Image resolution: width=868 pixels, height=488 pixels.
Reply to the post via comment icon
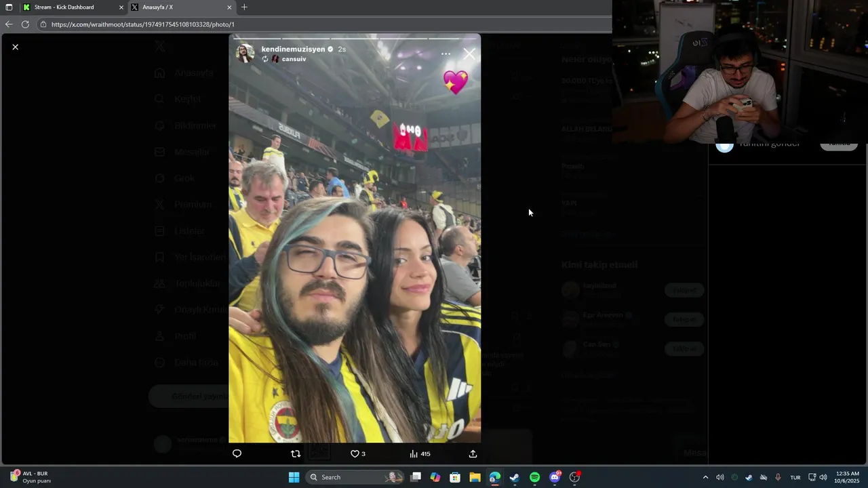click(237, 453)
